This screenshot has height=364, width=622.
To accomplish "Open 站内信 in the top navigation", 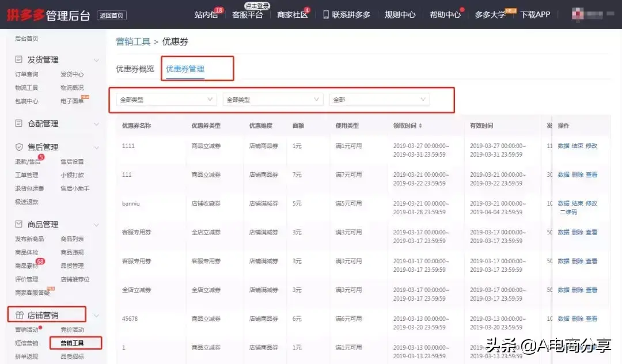I will pos(206,14).
